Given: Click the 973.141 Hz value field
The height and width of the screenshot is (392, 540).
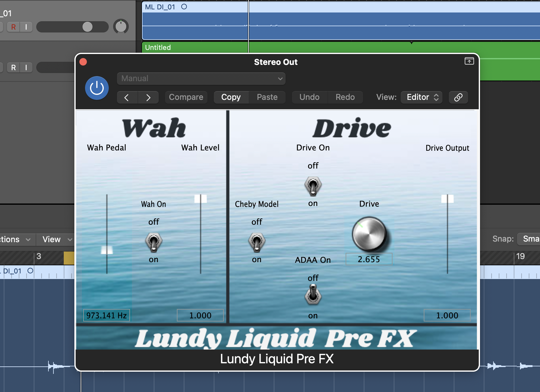Looking at the screenshot, I should 107,316.
